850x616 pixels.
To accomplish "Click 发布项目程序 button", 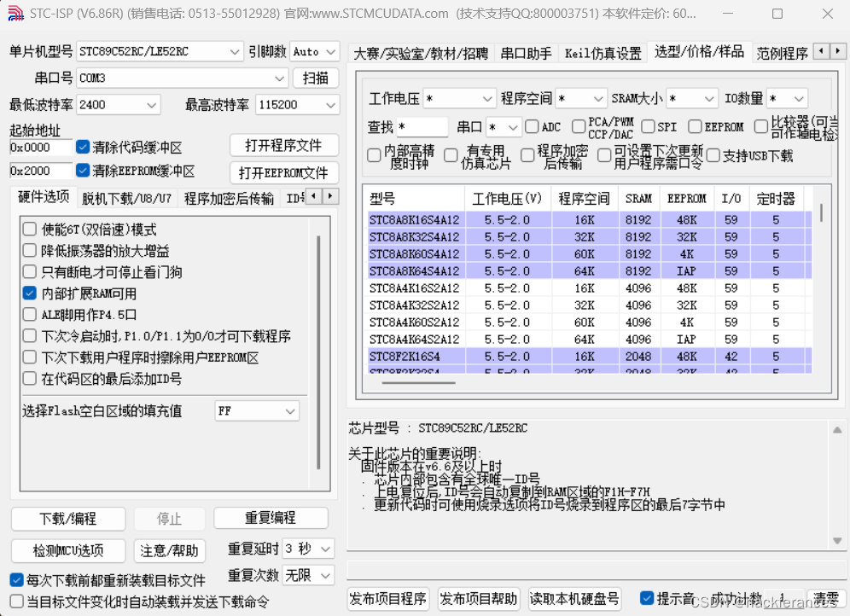I will [x=388, y=599].
